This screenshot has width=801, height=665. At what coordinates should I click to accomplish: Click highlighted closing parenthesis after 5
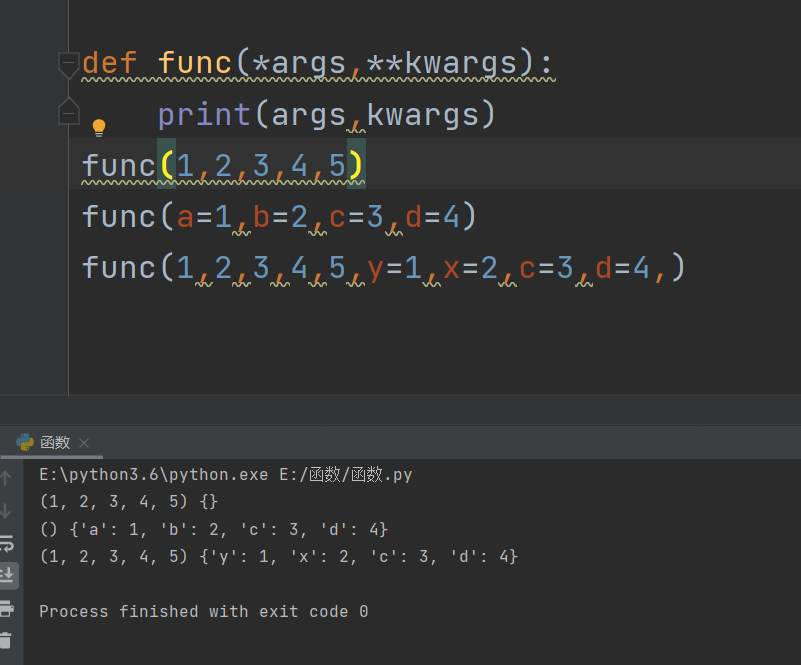pos(356,164)
